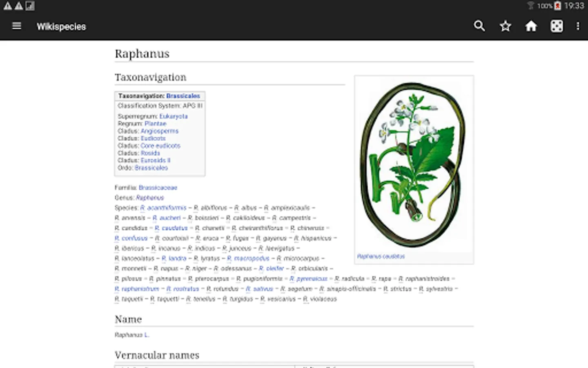Image resolution: width=588 pixels, height=368 pixels.
Task: Open species R. aucheri link
Action: point(167,218)
